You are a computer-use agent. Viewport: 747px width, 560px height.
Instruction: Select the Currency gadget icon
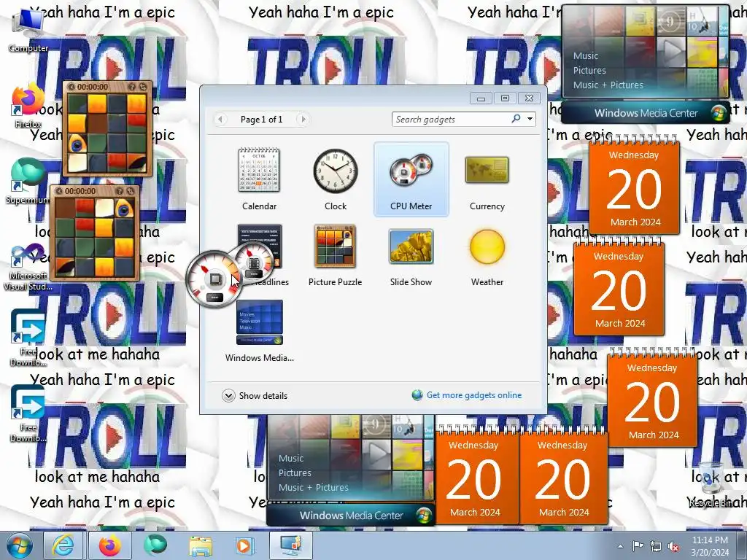pyautogui.click(x=487, y=171)
